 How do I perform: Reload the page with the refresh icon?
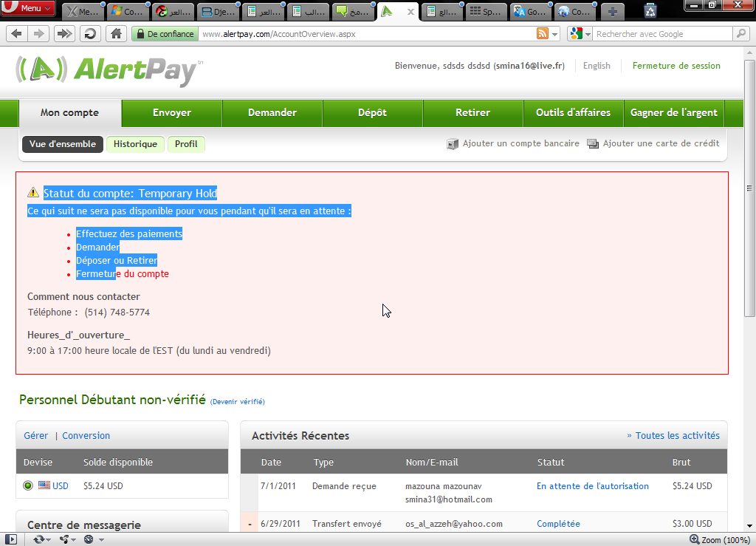(x=89, y=34)
